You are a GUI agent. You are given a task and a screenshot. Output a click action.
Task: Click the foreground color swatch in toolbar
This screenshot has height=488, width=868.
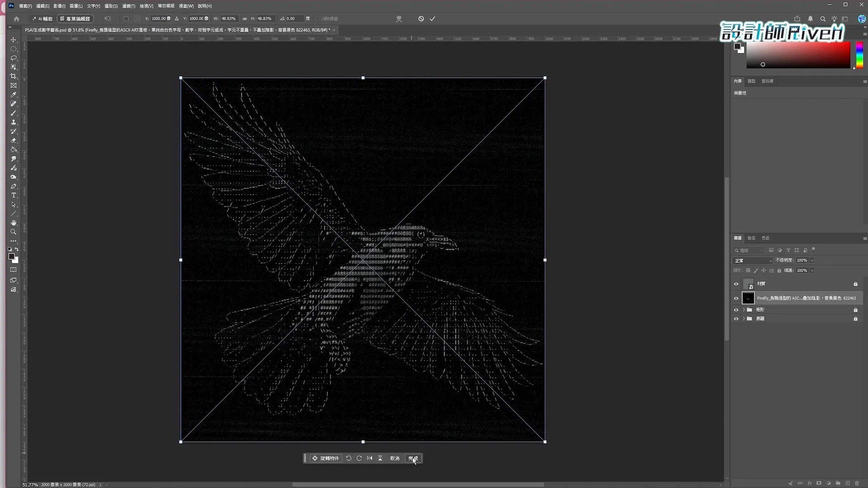tap(12, 257)
